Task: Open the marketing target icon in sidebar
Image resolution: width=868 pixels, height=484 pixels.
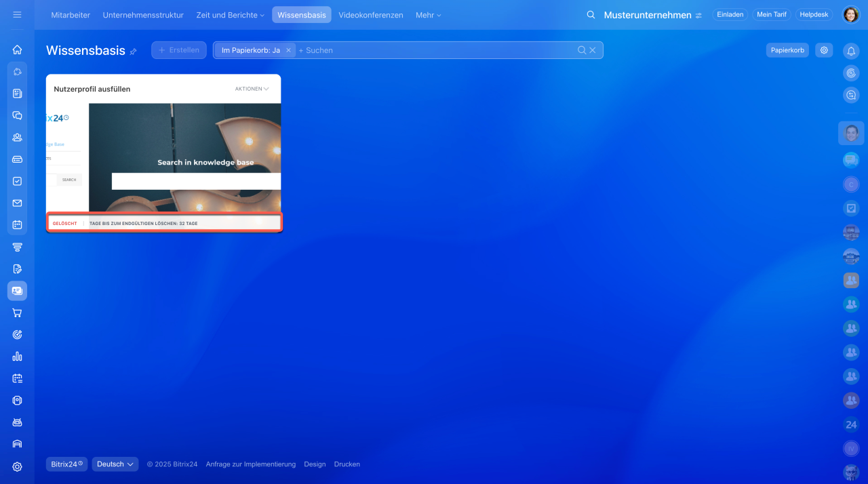Action: tap(17, 334)
